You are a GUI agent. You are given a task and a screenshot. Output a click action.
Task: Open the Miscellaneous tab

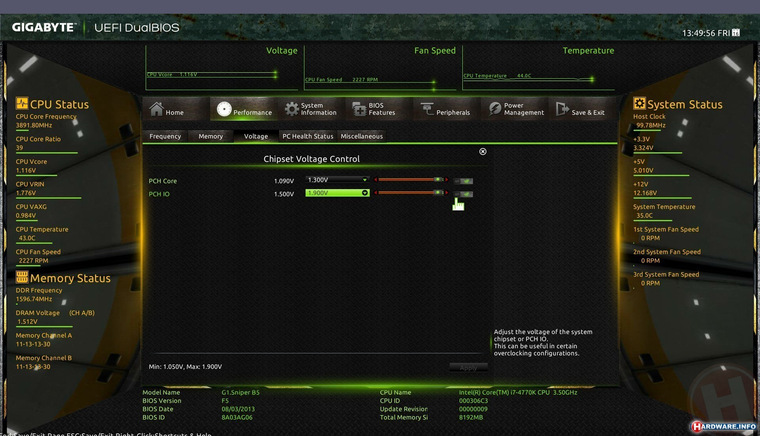(x=362, y=136)
